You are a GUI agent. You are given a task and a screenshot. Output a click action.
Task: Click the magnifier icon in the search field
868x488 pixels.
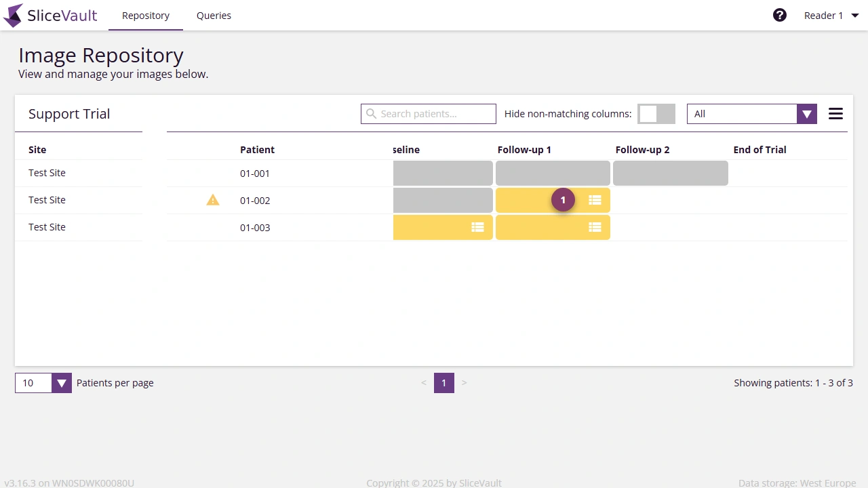(x=371, y=113)
